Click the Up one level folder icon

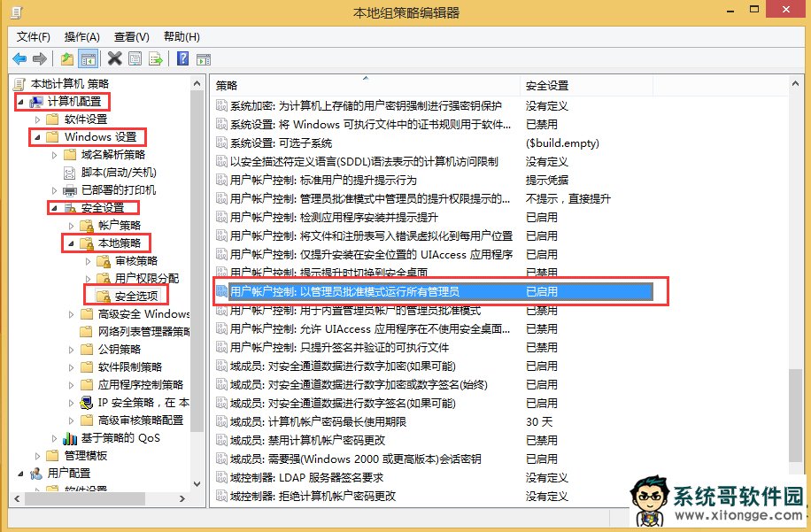tap(67, 59)
